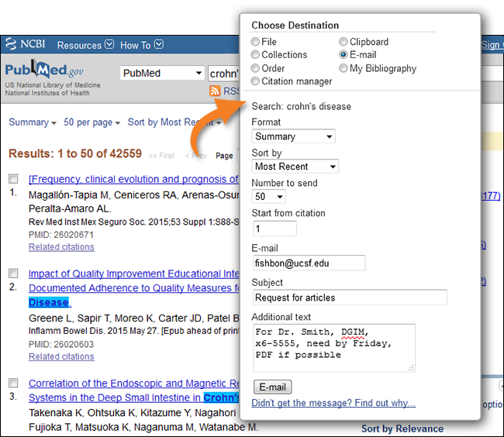
Task: Open Related citations for PMID 26020671
Action: [61, 247]
